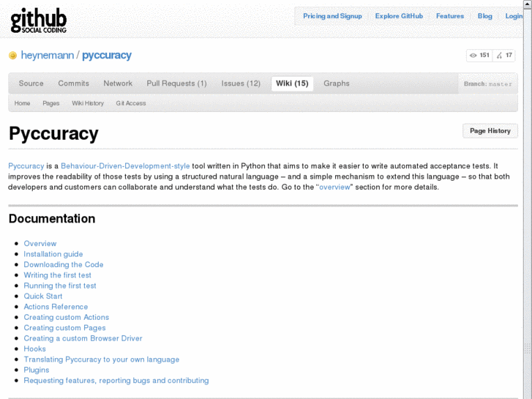Open Explore GitHub link
The width and height of the screenshot is (532, 399).
click(399, 16)
